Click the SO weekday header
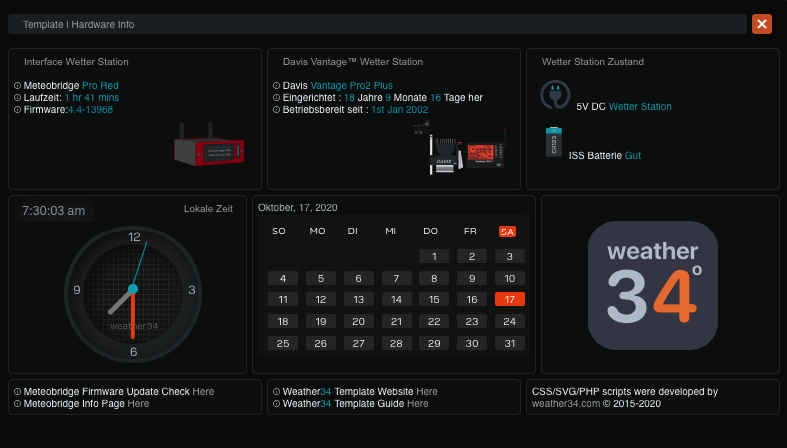Viewport: 787px width, 448px height. [x=279, y=231]
